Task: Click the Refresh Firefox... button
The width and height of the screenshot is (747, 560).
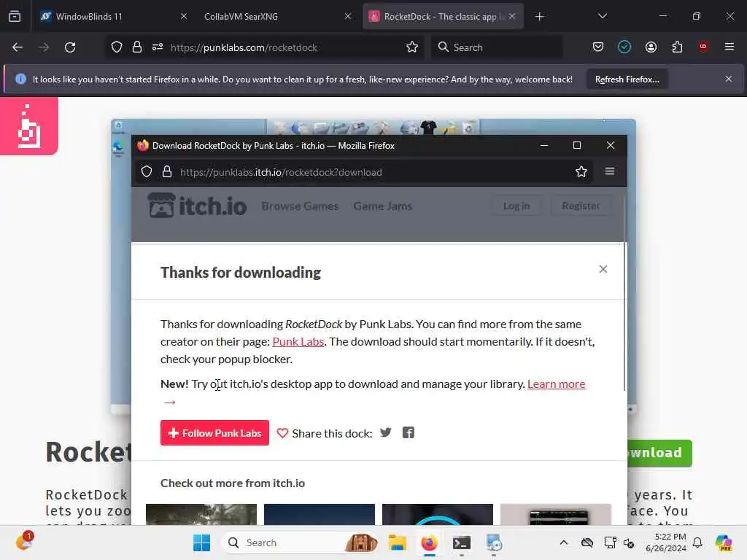Action: [x=627, y=79]
